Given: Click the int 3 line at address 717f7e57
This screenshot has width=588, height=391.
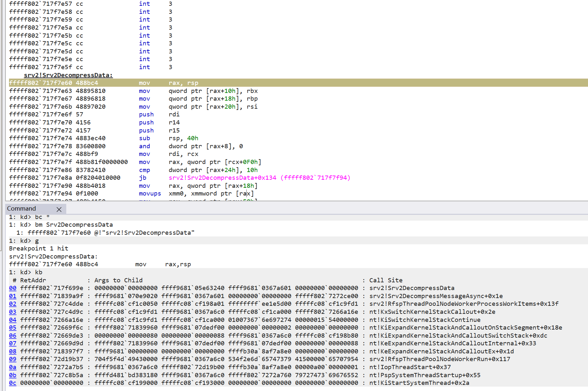Looking at the screenshot, I should pos(91,4).
